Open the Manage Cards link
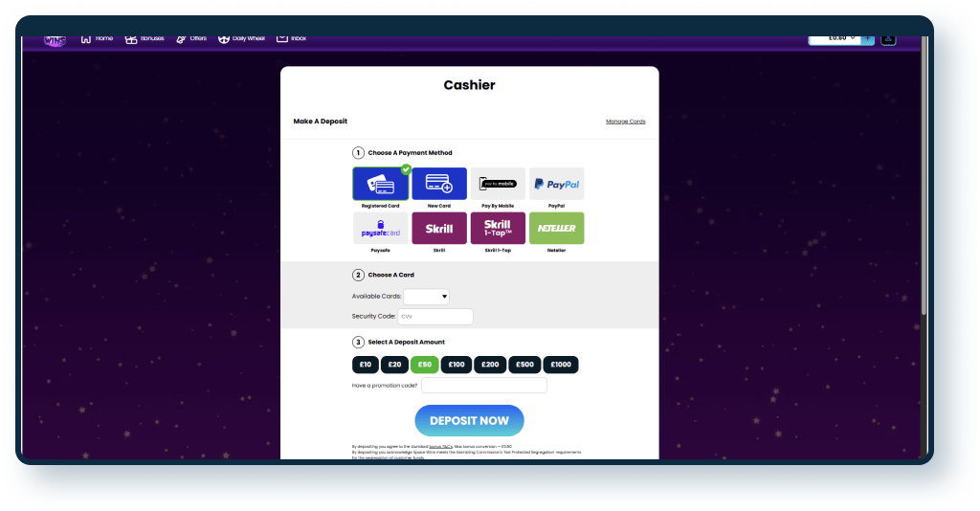Screen dimensions: 980x511 (x=626, y=122)
